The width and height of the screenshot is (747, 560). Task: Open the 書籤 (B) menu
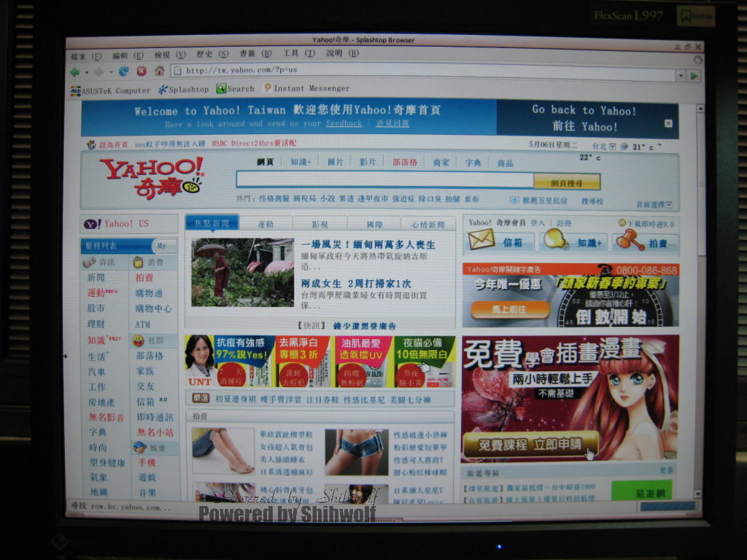[256, 53]
